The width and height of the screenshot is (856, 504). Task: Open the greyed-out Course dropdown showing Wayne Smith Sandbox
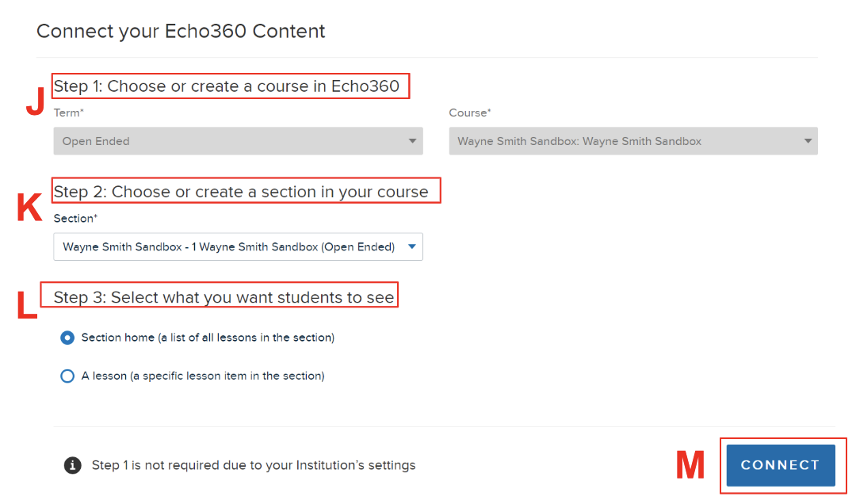633,141
